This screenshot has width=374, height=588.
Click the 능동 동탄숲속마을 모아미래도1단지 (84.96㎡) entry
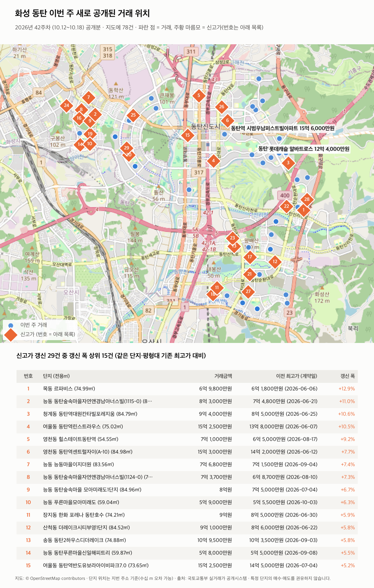[92, 490]
